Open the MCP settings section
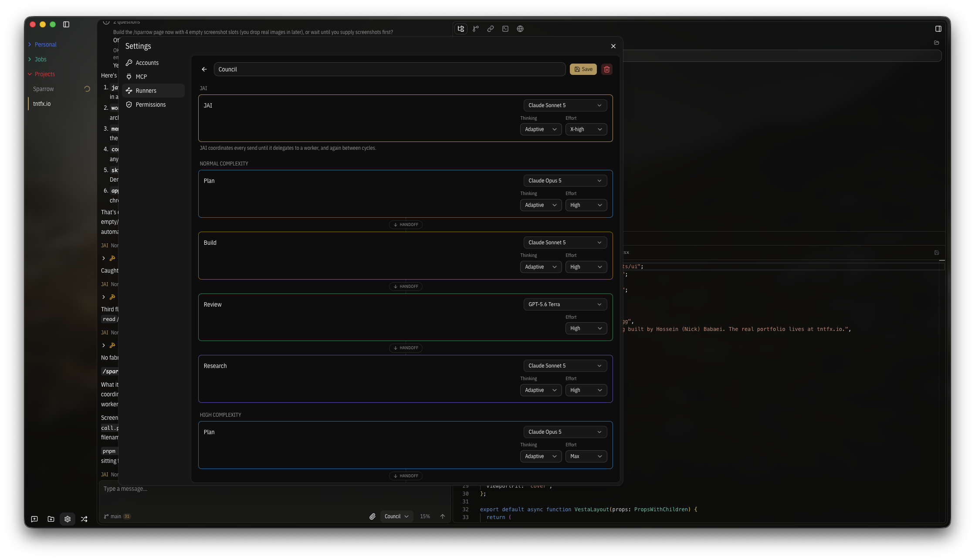The image size is (975, 560). (x=153, y=77)
